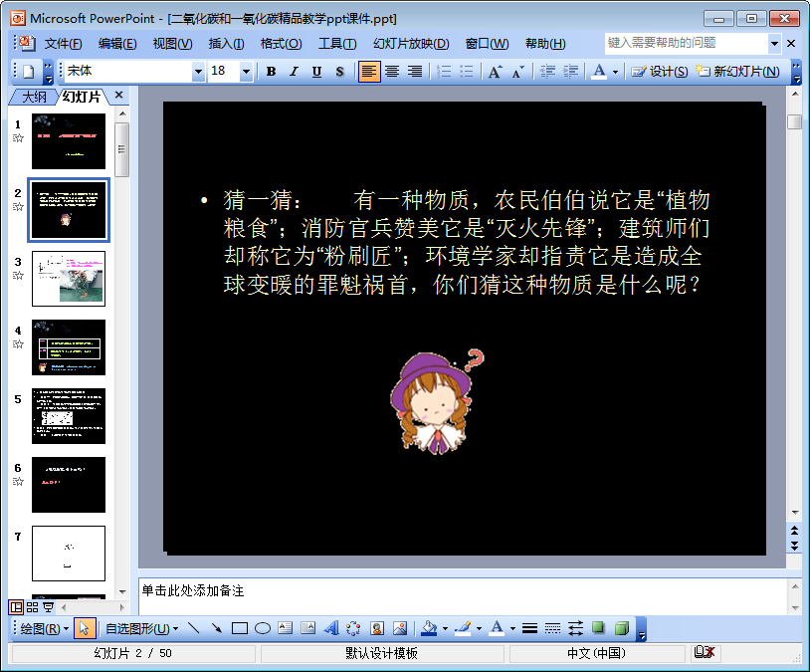The image size is (810, 672).
Task: Open font color dropdown arrow in formatting toolbar
Action: [x=615, y=72]
